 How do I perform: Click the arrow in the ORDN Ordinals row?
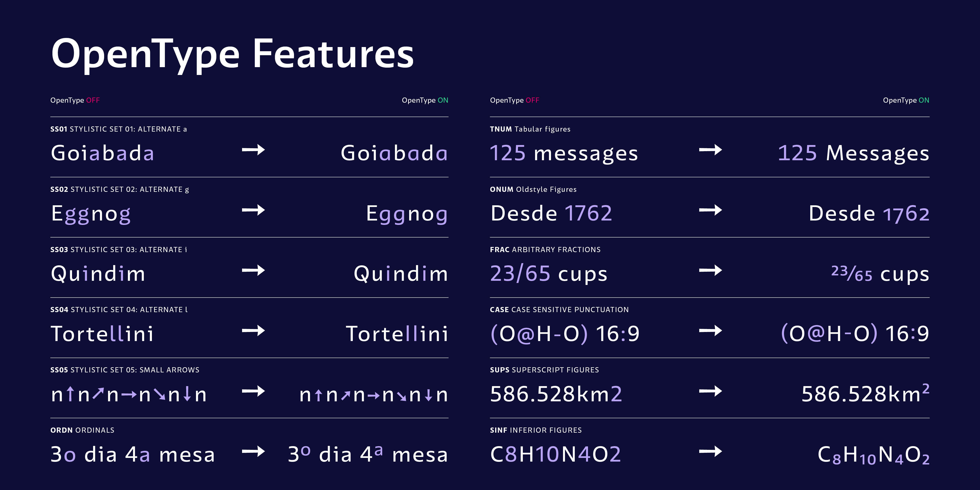pyautogui.click(x=253, y=452)
